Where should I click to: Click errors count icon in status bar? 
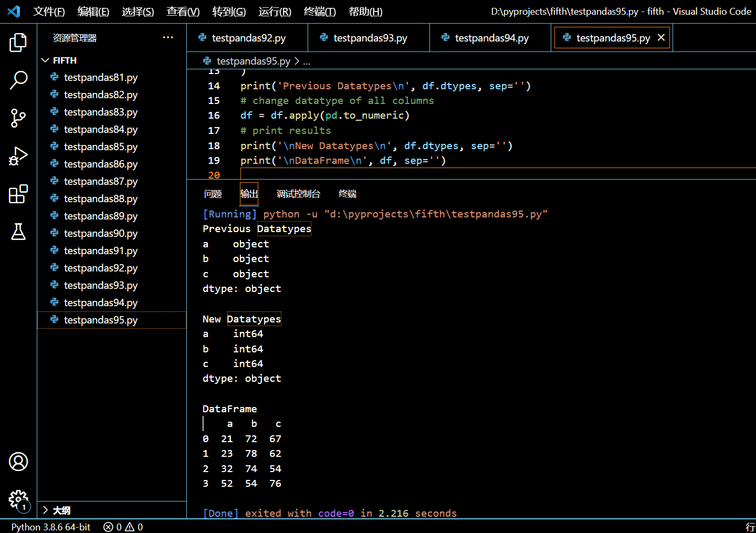point(108,527)
